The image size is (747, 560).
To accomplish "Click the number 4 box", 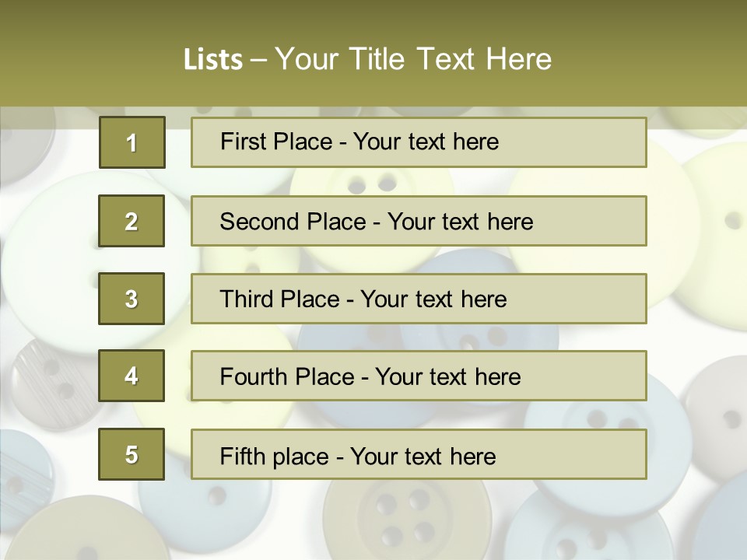I will (132, 376).
